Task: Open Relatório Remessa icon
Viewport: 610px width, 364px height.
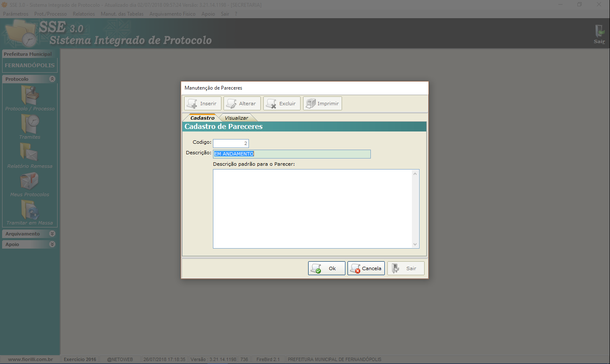Action: point(30,153)
